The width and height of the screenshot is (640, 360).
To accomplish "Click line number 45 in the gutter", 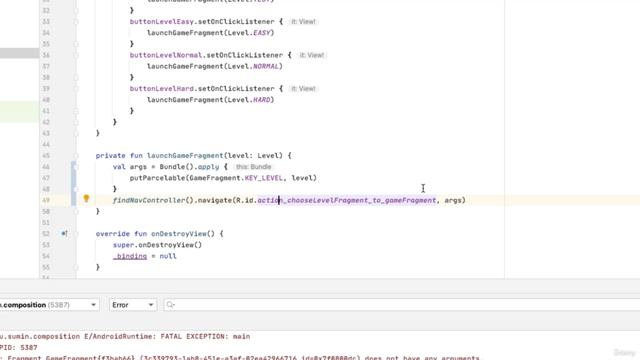I will pos(46,156).
